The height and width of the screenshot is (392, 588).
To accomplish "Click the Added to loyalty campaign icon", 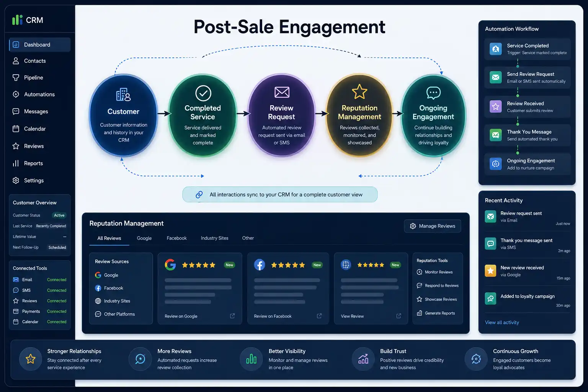I will coord(490,299).
